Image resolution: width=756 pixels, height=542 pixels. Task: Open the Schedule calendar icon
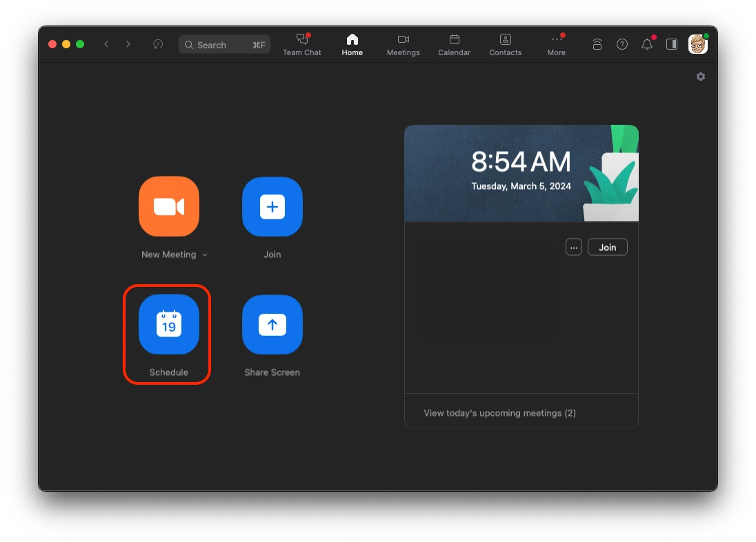pos(169,325)
